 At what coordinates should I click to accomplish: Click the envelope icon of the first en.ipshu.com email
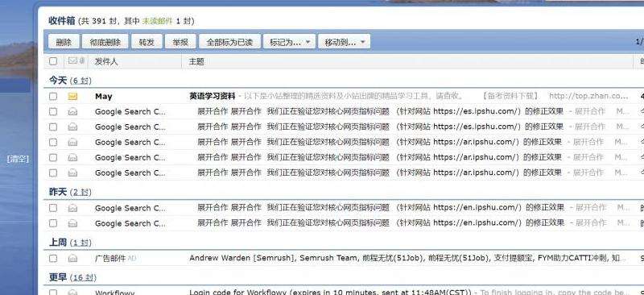click(x=72, y=208)
